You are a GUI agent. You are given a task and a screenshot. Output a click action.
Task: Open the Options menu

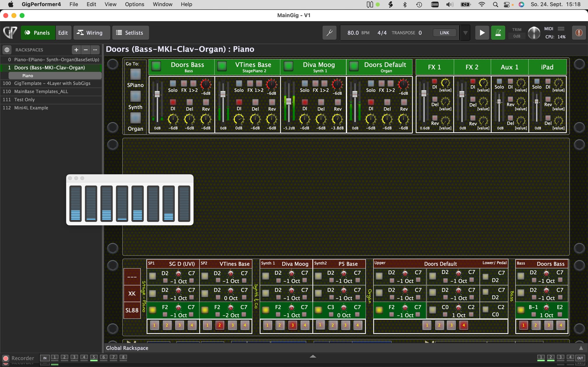(x=134, y=4)
